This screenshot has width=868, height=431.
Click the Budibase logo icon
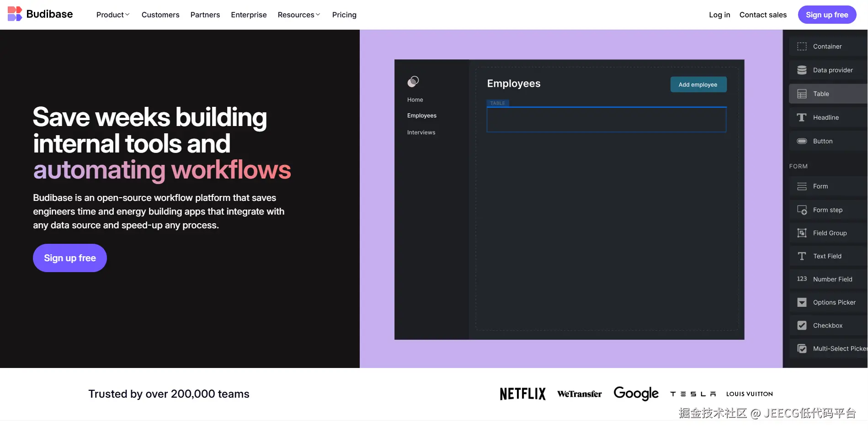pos(15,14)
